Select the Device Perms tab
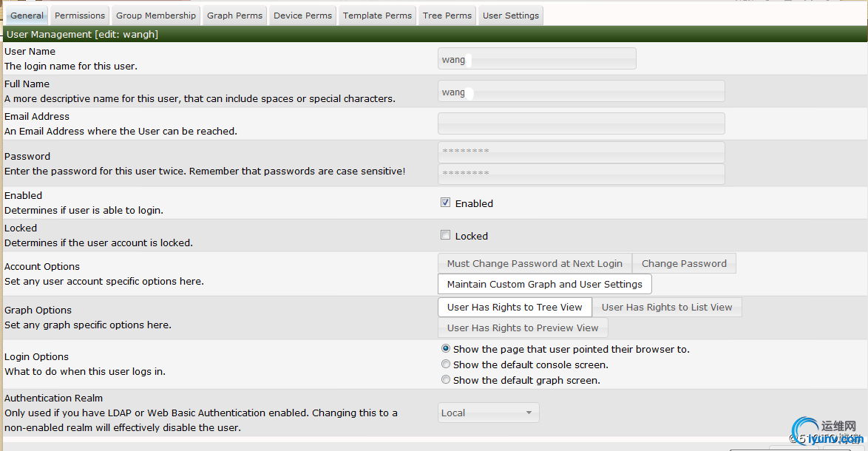This screenshot has height=451, width=868. click(302, 16)
